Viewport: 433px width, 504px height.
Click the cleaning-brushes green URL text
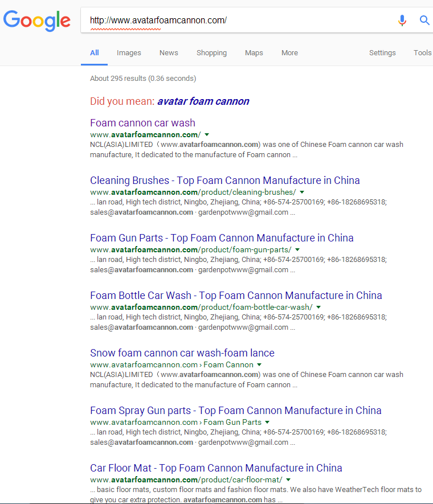pos(193,192)
